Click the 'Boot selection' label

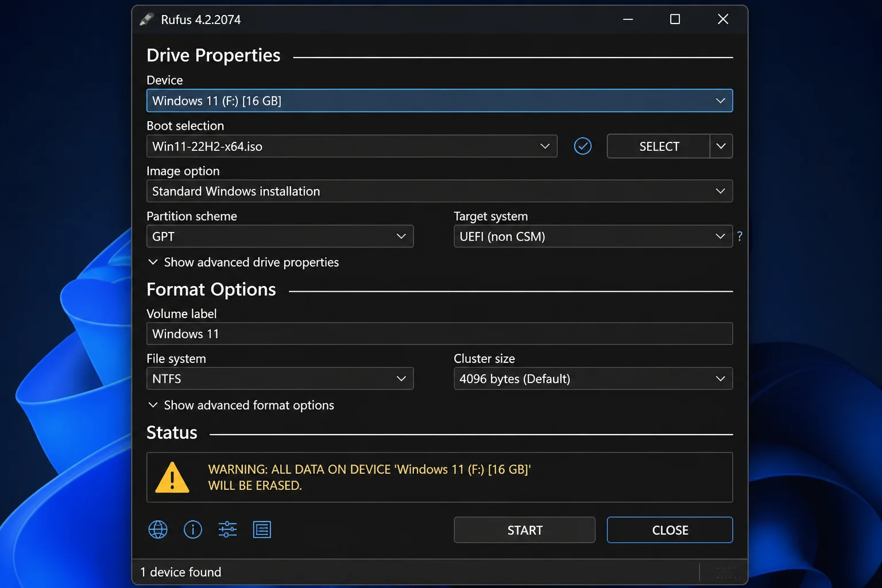(x=185, y=126)
